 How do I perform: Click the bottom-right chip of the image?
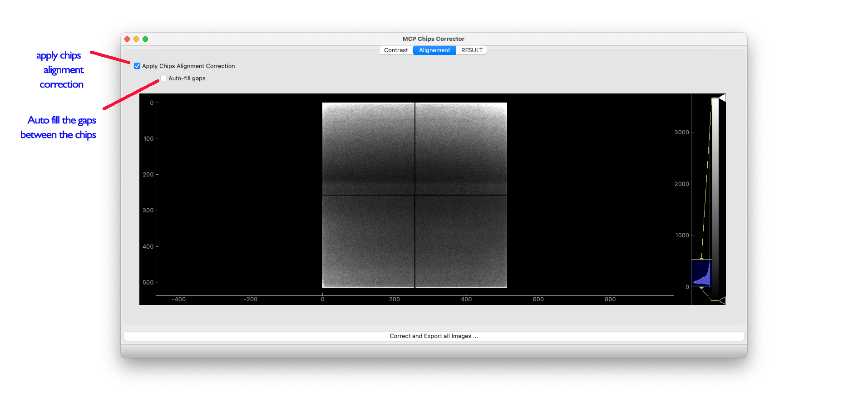[x=461, y=241]
